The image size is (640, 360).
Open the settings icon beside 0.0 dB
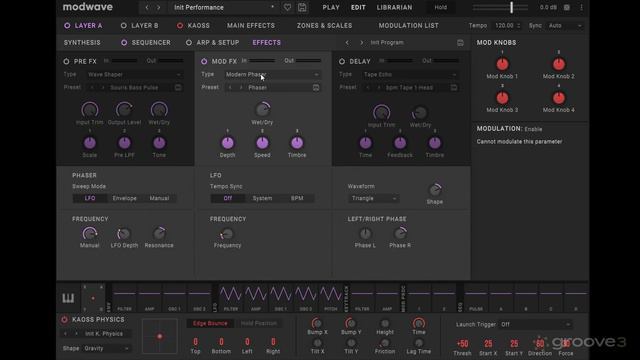point(567,7)
